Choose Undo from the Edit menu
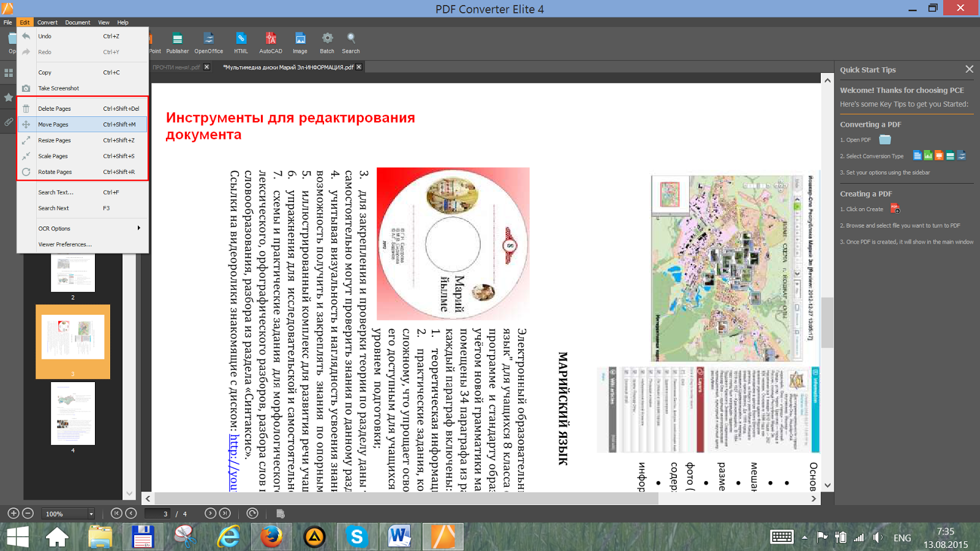980x551 pixels. [x=83, y=36]
